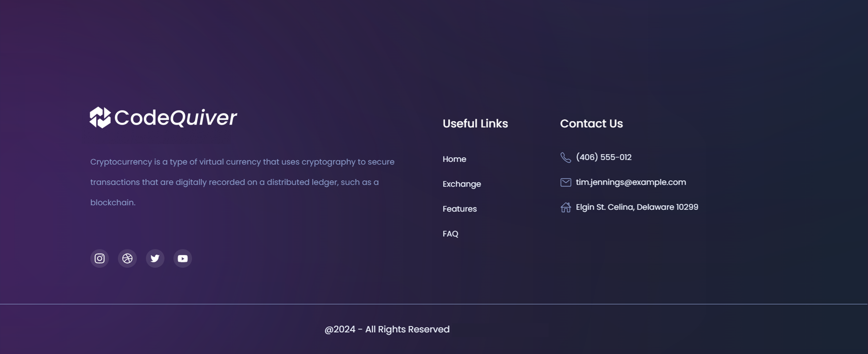Open the Exchange footer link
The image size is (868, 354).
tap(462, 184)
